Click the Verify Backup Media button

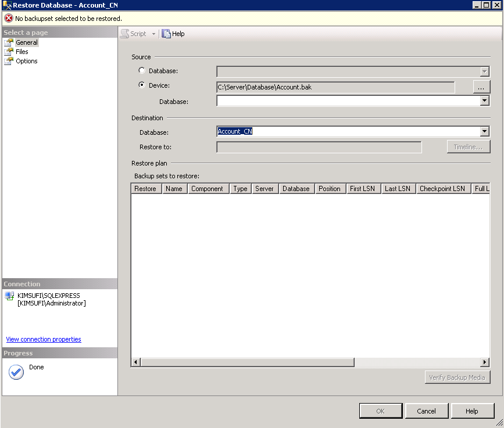coord(457,377)
